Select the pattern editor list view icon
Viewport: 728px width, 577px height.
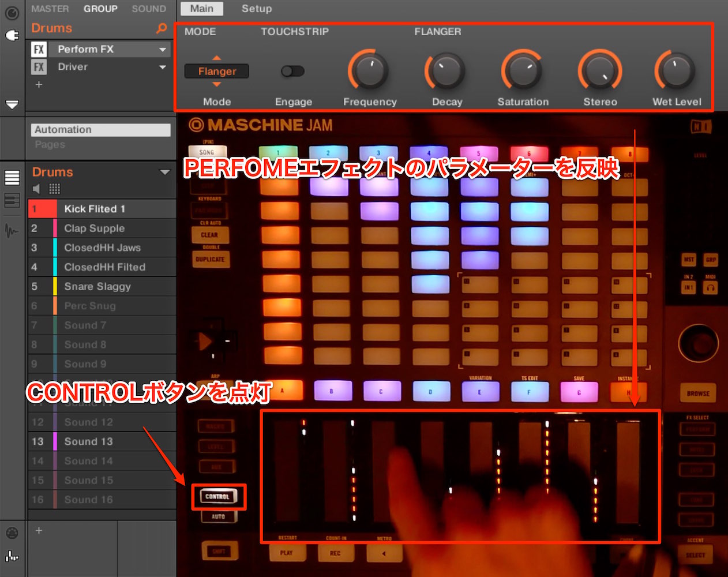pos(12,177)
